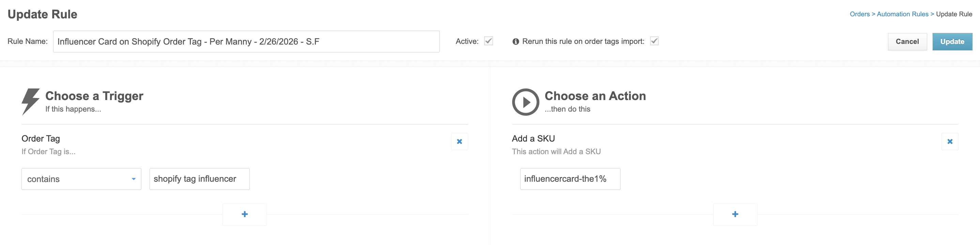980x245 pixels.
Task: Click the '...then do this' subtitle
Action: 567,109
